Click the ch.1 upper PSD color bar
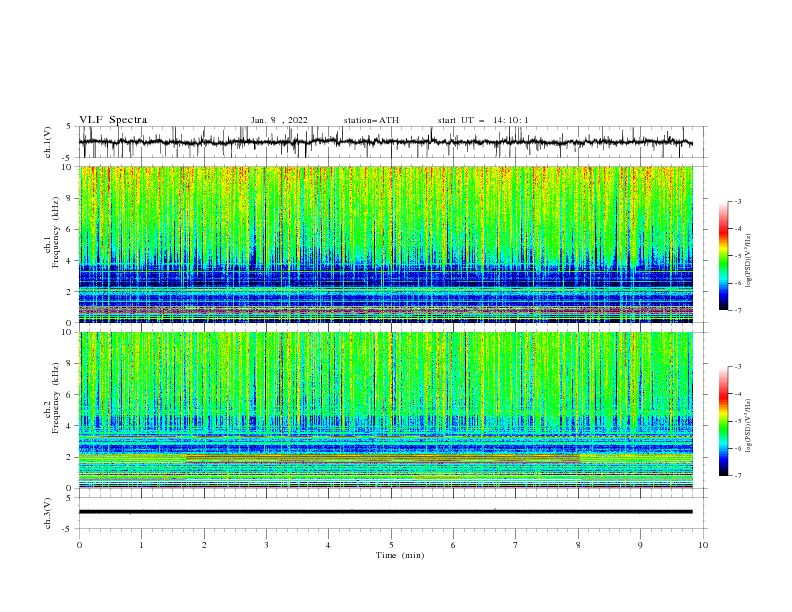This screenshot has height=612, width=792. (x=723, y=256)
